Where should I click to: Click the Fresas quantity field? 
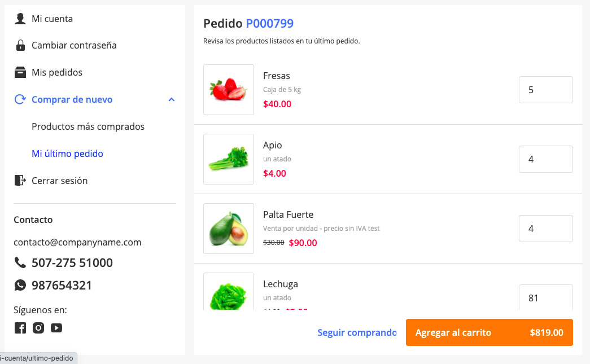tap(546, 90)
